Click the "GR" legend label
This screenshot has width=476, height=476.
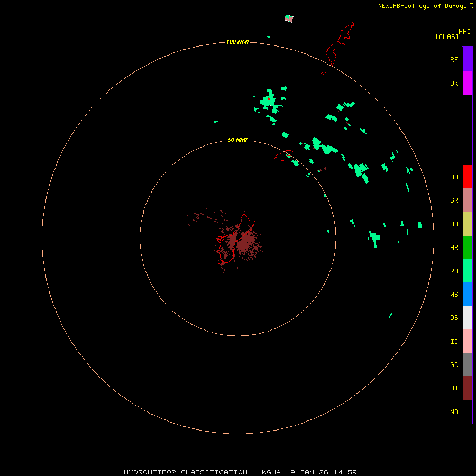click(x=454, y=200)
